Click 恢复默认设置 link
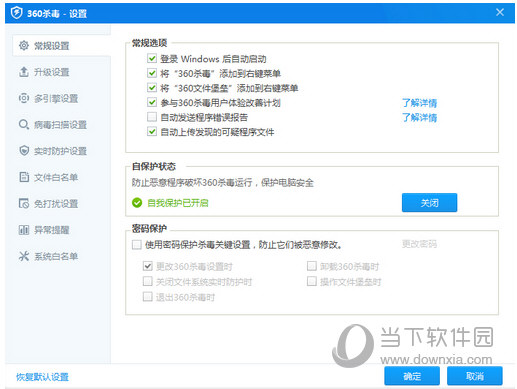Image resolution: width=517 pixels, height=389 pixels. 42,377
